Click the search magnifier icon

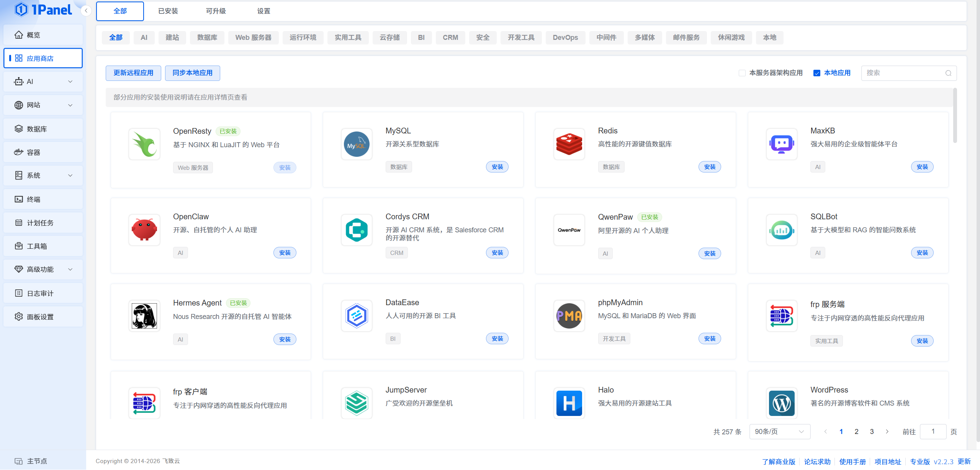tap(948, 73)
